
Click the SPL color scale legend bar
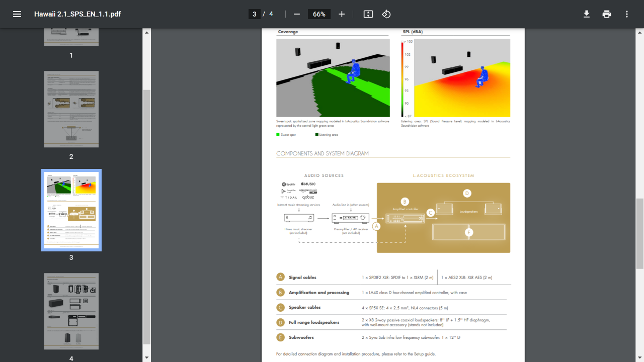pyautogui.click(x=403, y=79)
